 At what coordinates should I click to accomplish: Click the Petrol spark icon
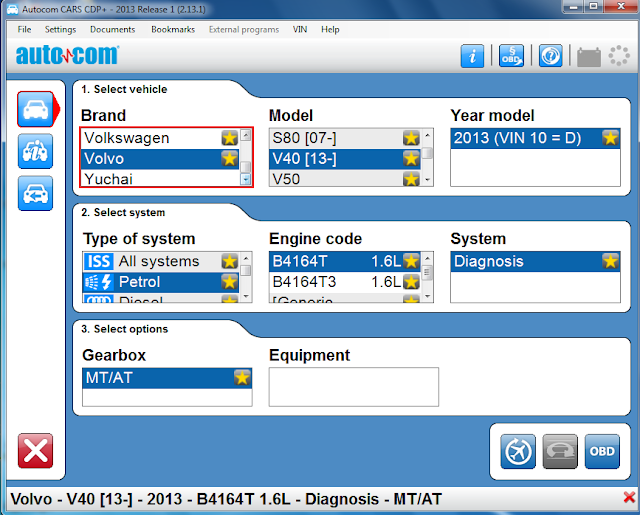coord(98,282)
